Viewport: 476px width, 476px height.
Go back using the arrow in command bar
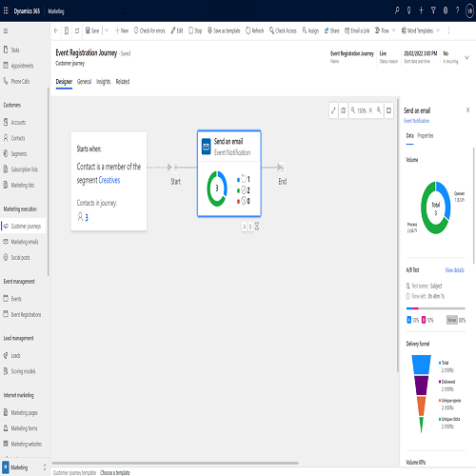(x=56, y=30)
